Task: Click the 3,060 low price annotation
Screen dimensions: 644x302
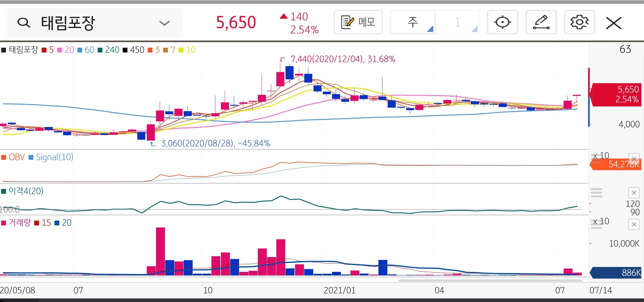Action: (216, 143)
